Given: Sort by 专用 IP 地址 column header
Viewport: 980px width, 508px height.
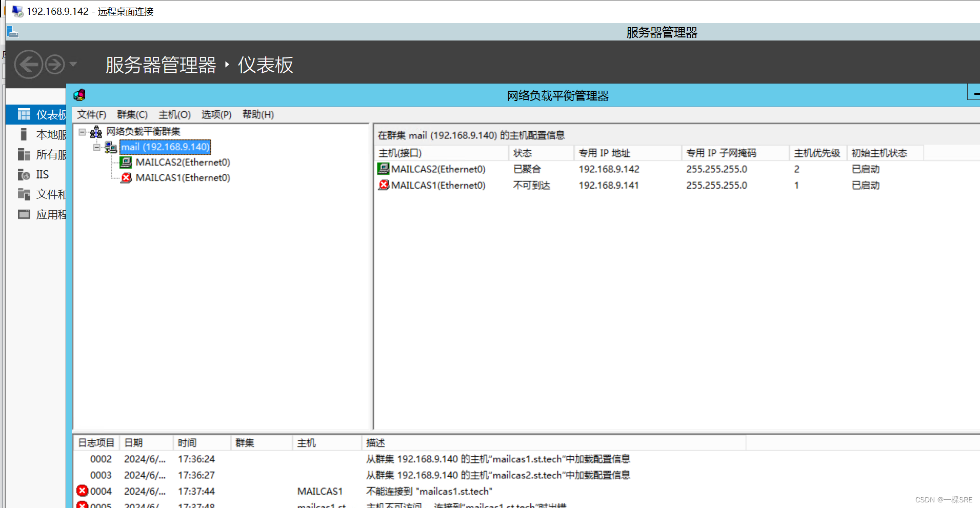Looking at the screenshot, I should (628, 153).
